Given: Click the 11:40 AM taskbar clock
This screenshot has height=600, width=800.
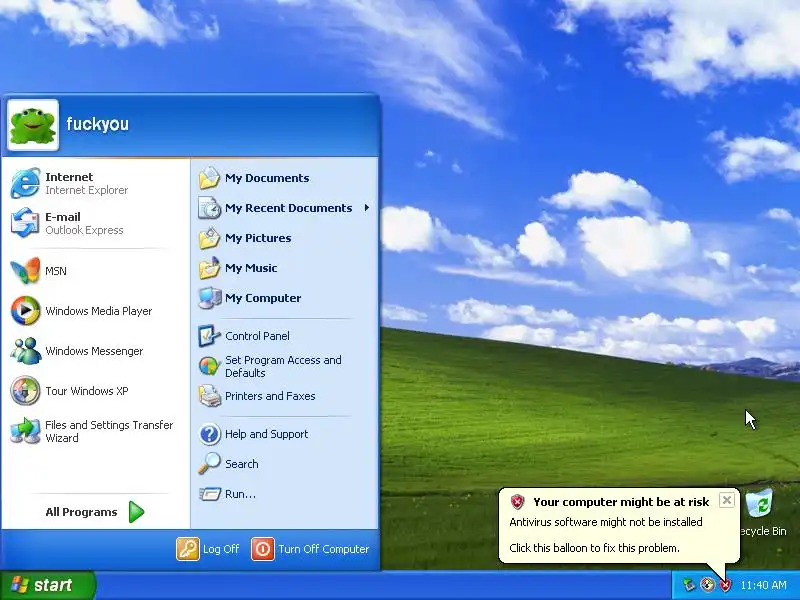Looking at the screenshot, I should [x=763, y=585].
